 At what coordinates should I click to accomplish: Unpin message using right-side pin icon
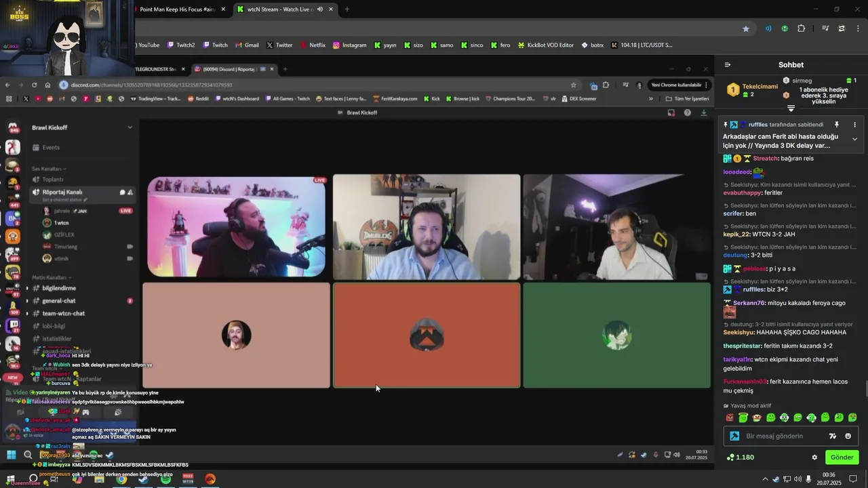click(837, 125)
